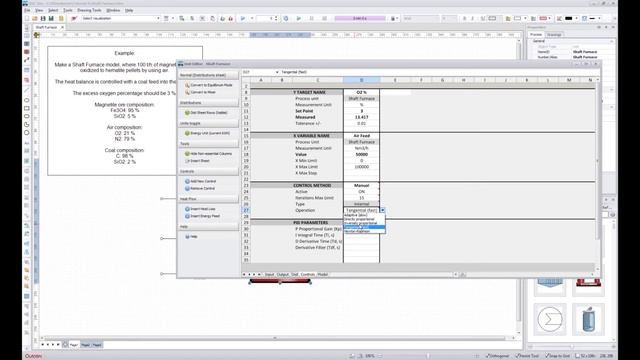Screen dimensions: 640x360
Task: Click the italic formatting icon
Action: pyautogui.click(x=473, y=18)
